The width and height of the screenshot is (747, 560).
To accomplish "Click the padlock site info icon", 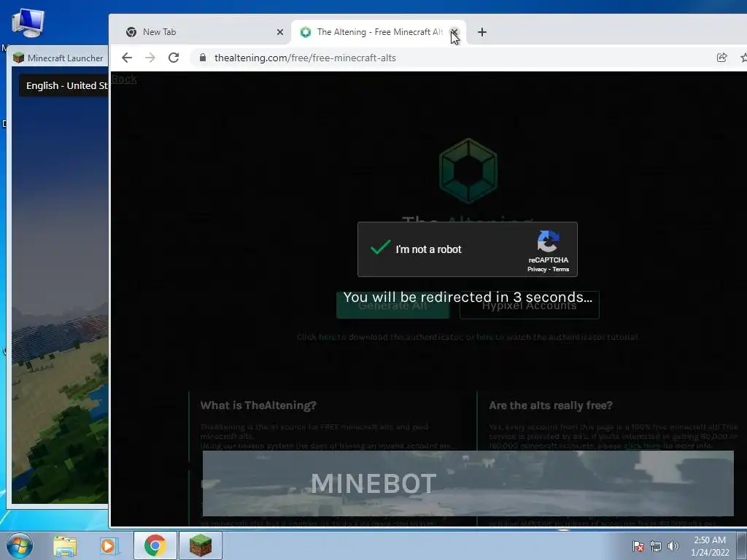I will tap(203, 58).
